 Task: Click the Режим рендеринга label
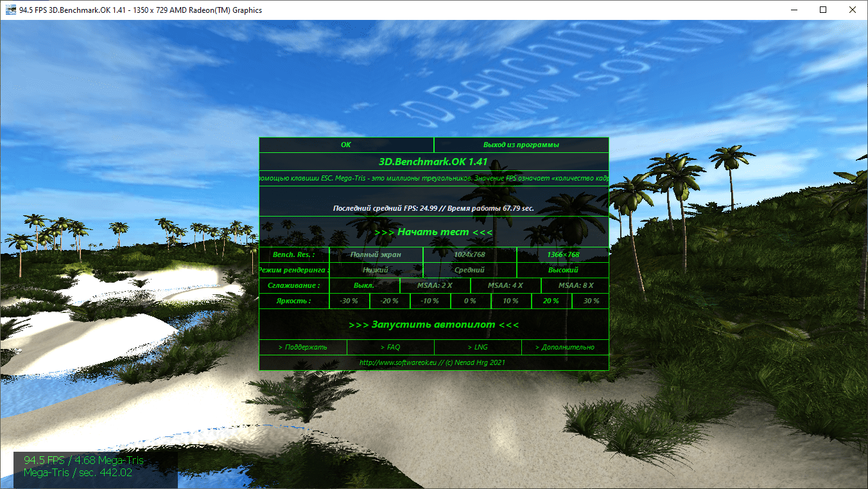[294, 270]
